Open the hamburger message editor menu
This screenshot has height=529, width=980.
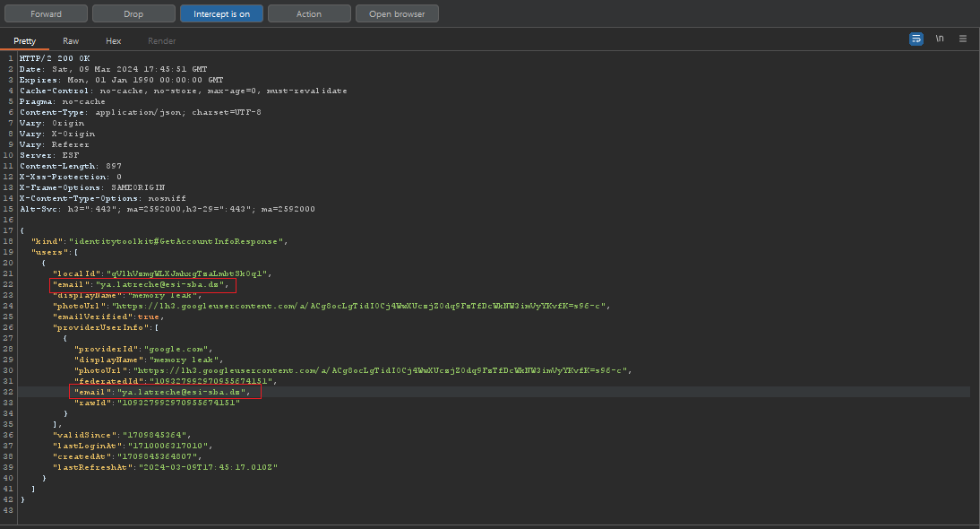coord(963,39)
